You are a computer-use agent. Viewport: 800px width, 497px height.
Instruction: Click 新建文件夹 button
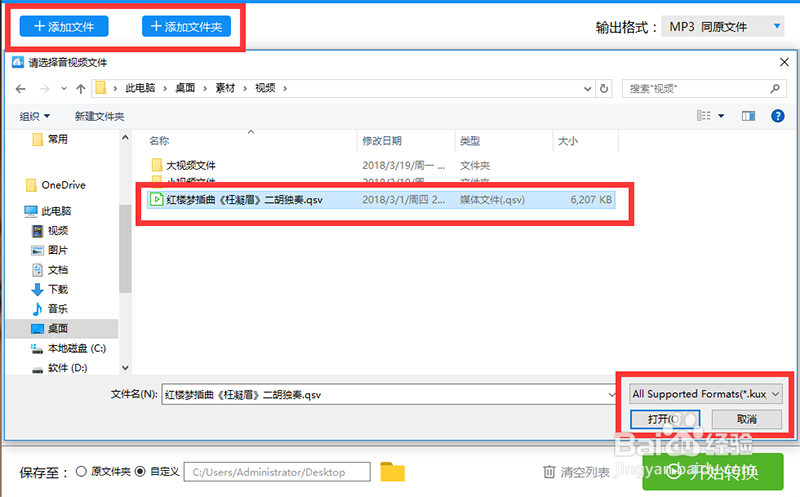click(x=99, y=116)
